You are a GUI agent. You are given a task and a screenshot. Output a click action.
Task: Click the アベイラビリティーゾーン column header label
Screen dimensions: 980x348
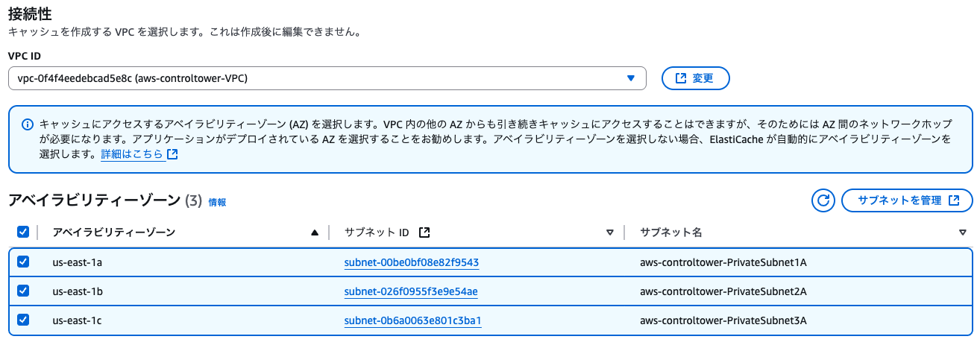(x=114, y=232)
